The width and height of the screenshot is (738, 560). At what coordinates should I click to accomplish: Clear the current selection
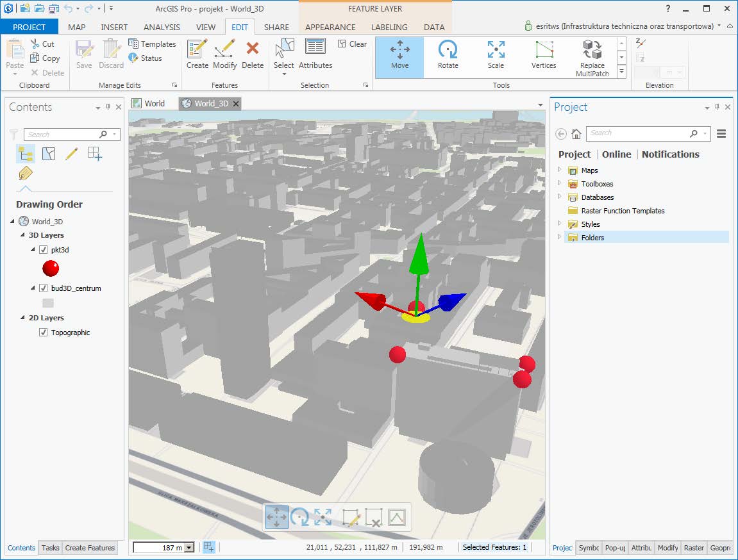(352, 44)
